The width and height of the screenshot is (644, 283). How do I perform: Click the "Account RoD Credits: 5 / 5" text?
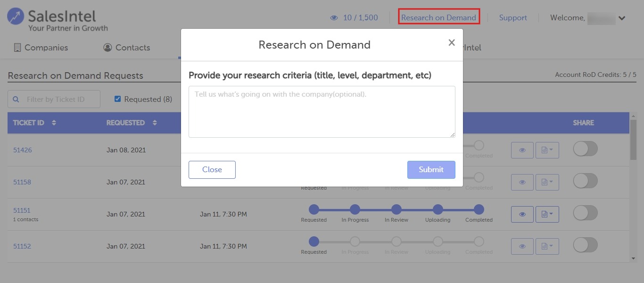[x=596, y=75]
